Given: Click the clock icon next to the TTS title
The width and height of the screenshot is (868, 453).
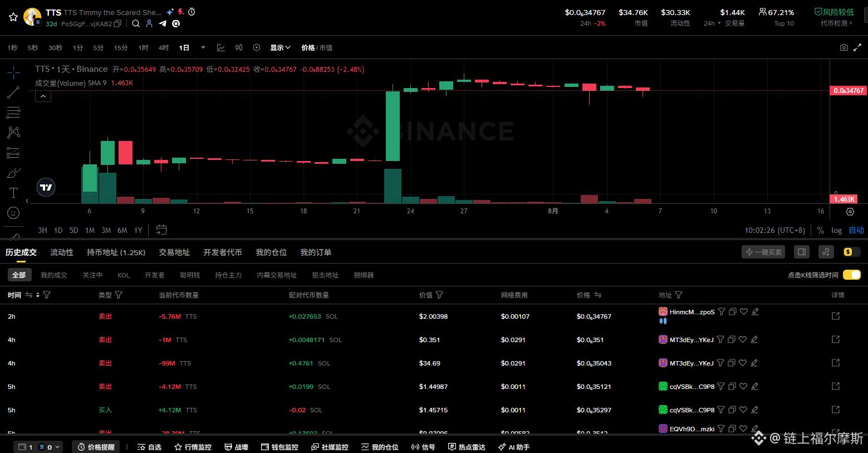Looking at the screenshot, I should (192, 12).
